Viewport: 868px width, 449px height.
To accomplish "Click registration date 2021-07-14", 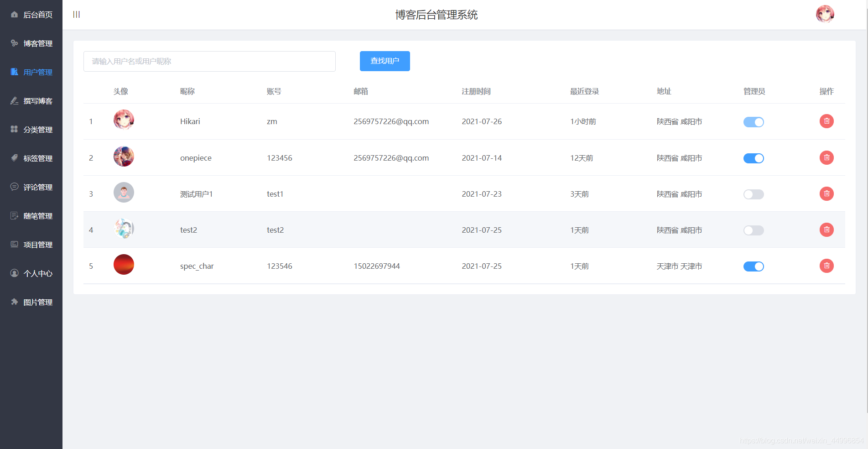I will click(x=482, y=158).
